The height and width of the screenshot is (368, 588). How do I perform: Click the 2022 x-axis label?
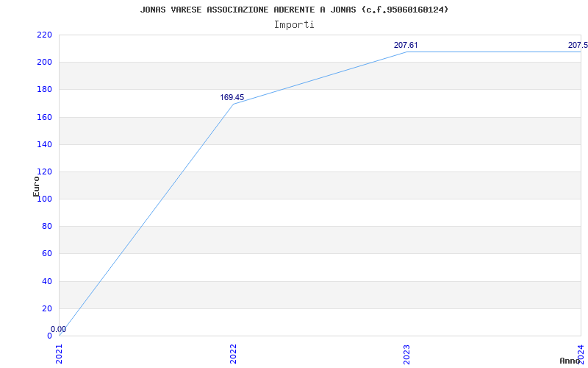233,354
